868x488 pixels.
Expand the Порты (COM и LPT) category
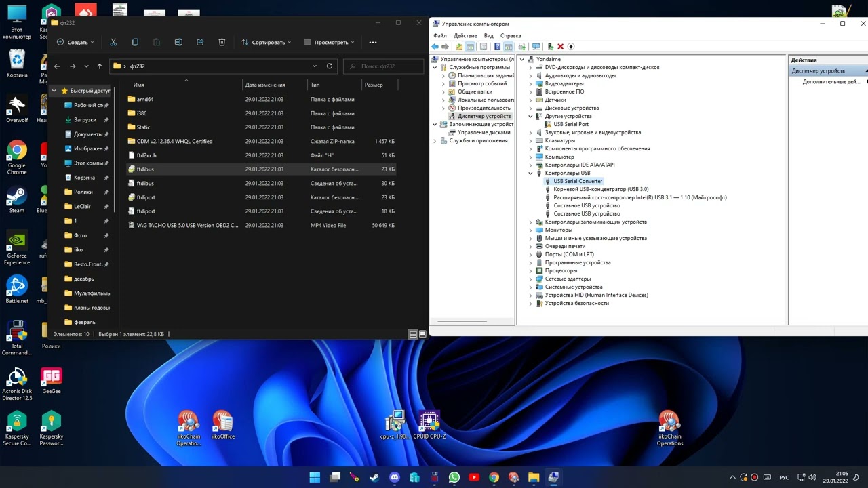point(530,254)
